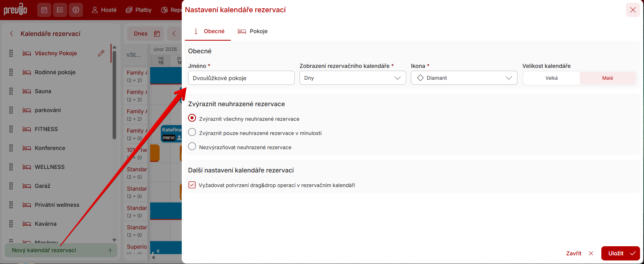The image size is (644, 264).
Task: Expand the Zobrazení rezervačního kalendáře dropdown
Action: click(x=352, y=78)
